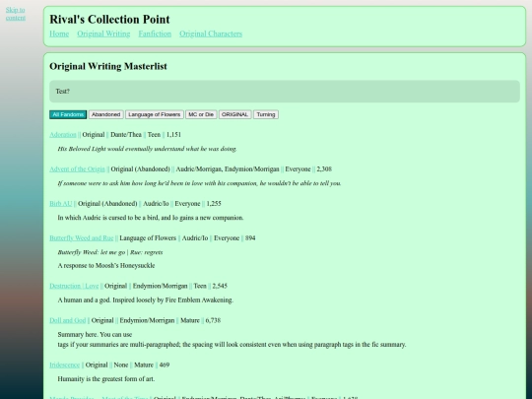Click 'tags if your summaries are multi-paragraphed' line

point(232,345)
